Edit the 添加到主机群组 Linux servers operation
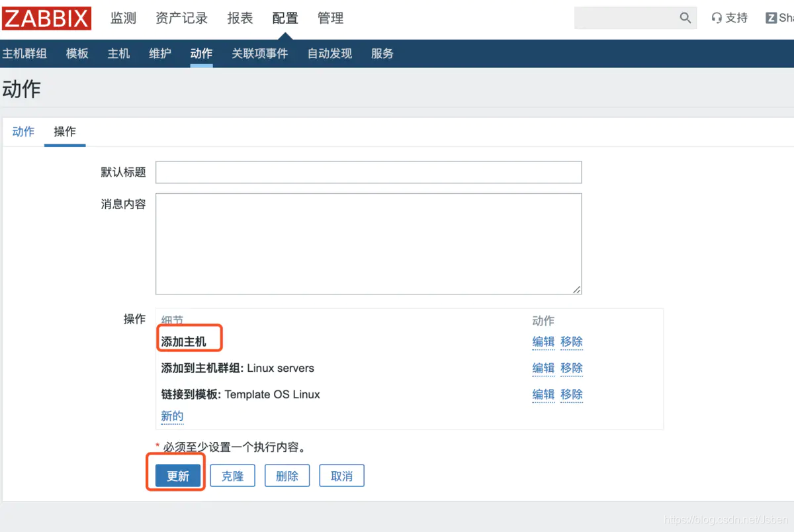This screenshot has height=532, width=794. (x=543, y=368)
